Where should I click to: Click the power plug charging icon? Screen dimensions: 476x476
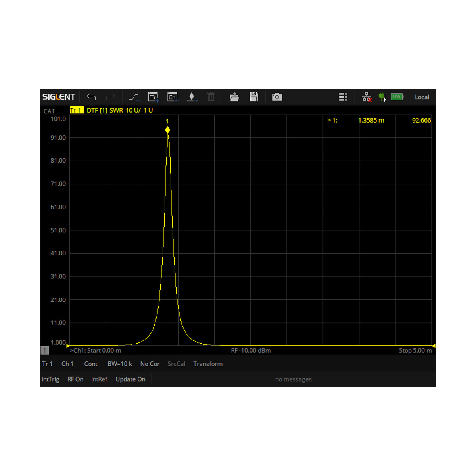tap(382, 97)
